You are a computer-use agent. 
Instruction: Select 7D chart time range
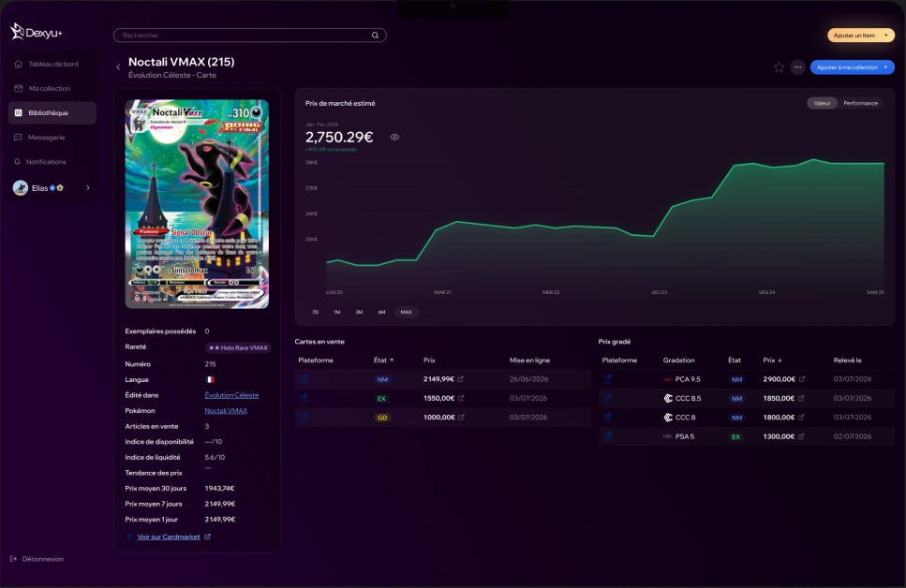pos(315,312)
